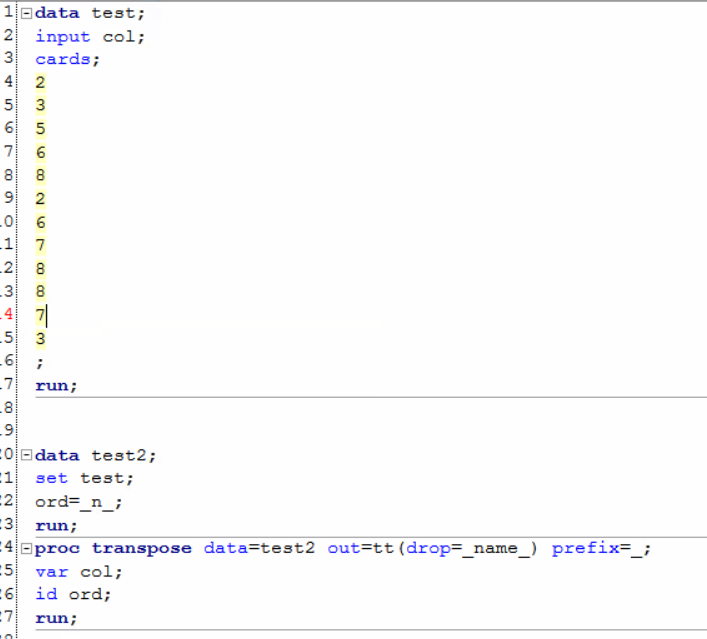Click the data value 5 on line 6
The image size is (707, 639).
coord(41,129)
